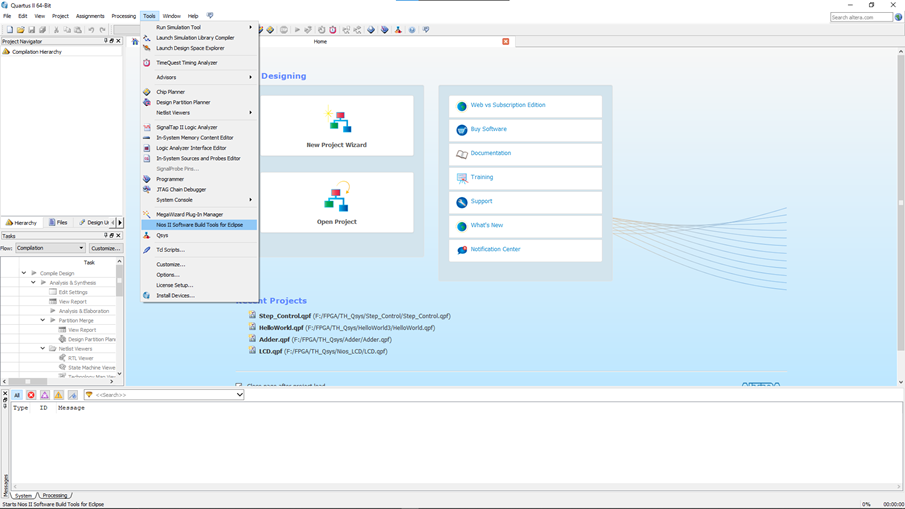
Task: Select Nios II Software Build Tools for Eclipse
Action: [x=199, y=225]
